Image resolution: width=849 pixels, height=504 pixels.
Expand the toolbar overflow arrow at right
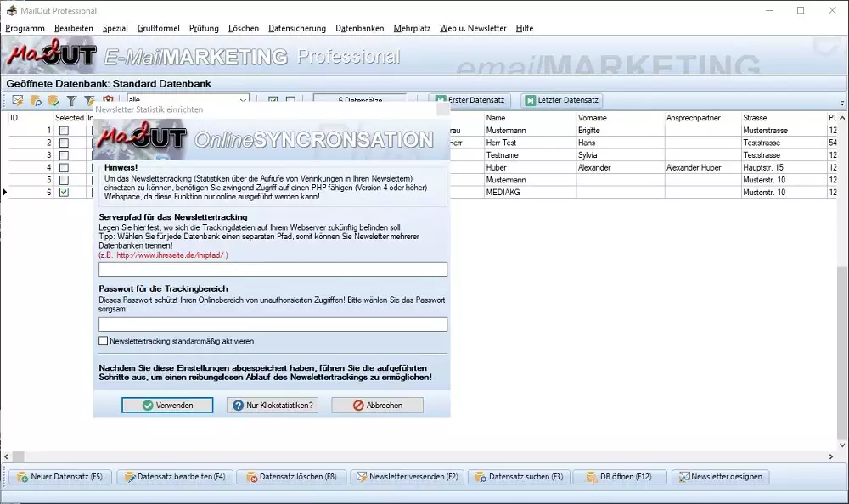842,103
